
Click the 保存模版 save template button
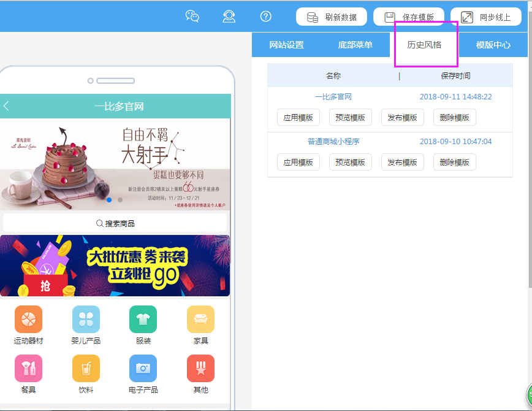click(408, 17)
